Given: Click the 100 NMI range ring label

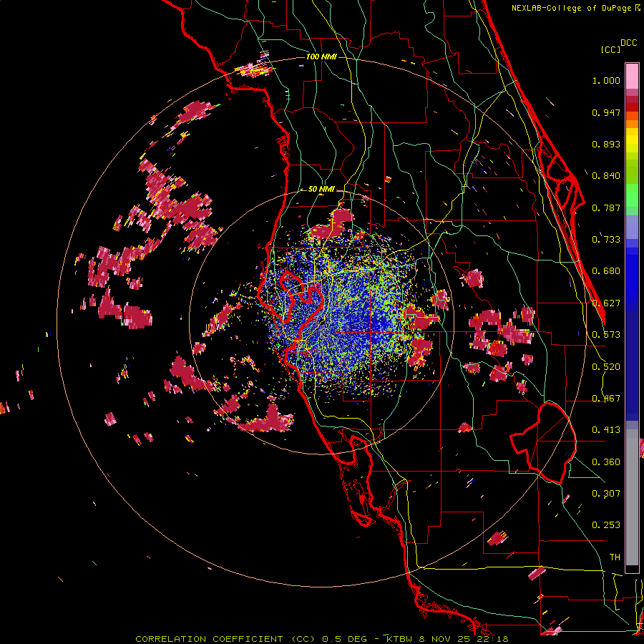Looking at the screenshot, I should [x=321, y=57].
